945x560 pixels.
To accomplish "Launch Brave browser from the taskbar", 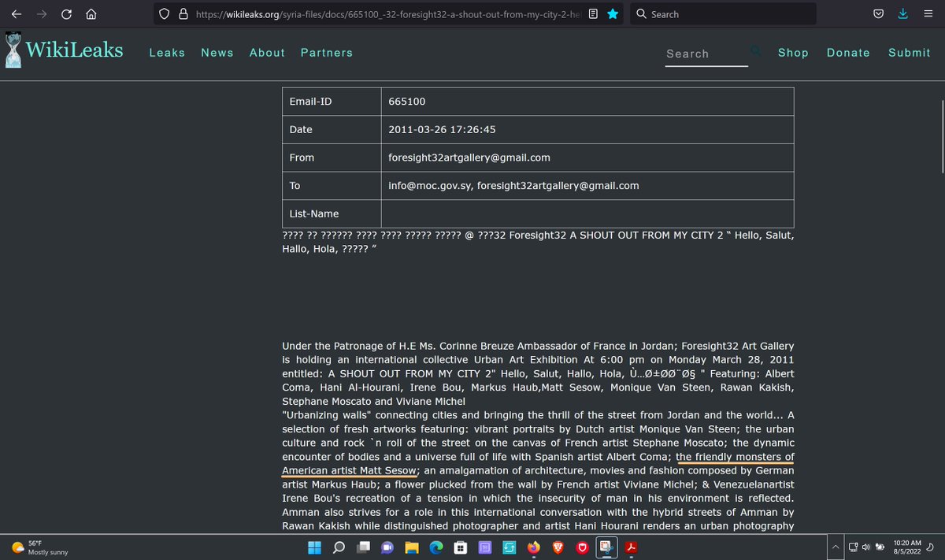I will (x=558, y=547).
